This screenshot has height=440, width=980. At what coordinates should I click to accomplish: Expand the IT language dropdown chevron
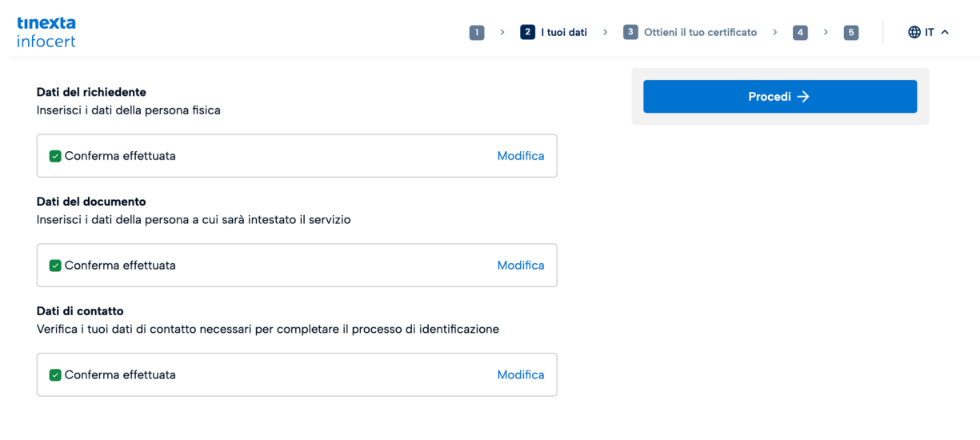(945, 33)
